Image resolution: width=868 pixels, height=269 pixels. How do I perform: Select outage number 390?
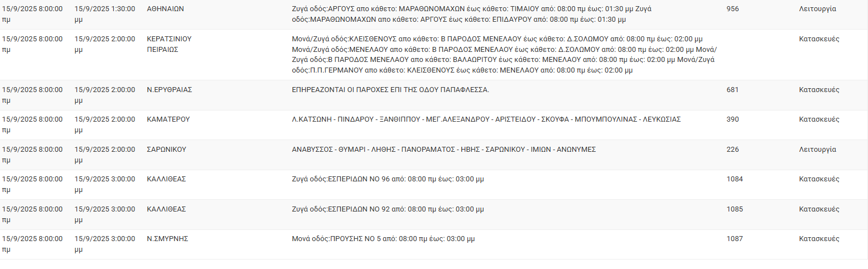tap(733, 119)
